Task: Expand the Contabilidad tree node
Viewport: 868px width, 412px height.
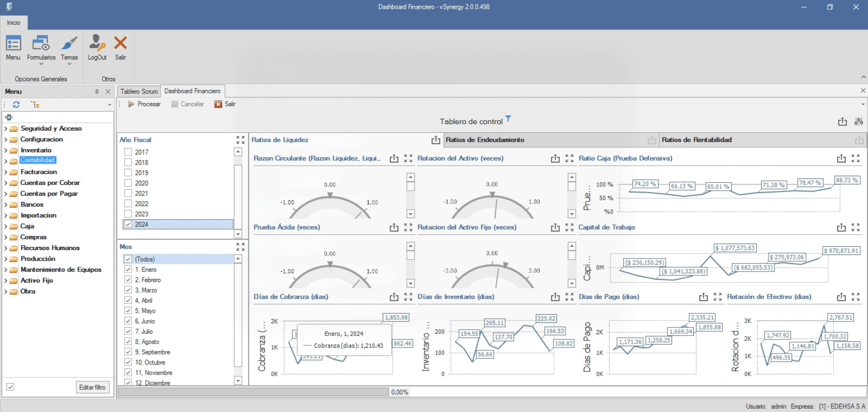Action: [5, 161]
